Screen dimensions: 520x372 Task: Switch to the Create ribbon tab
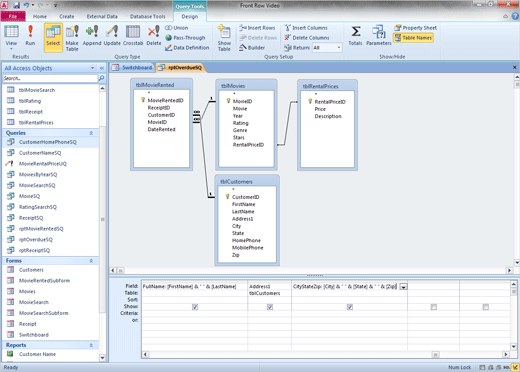67,16
